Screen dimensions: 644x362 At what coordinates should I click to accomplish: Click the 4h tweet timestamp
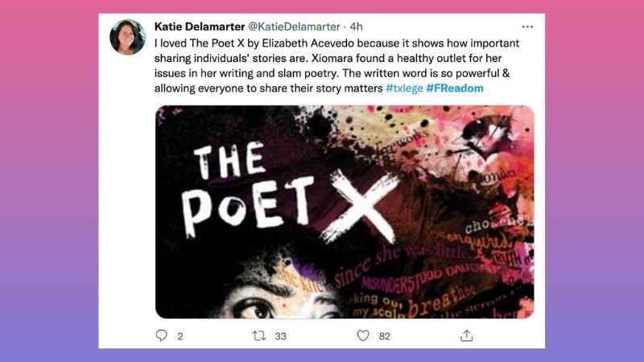357,27
